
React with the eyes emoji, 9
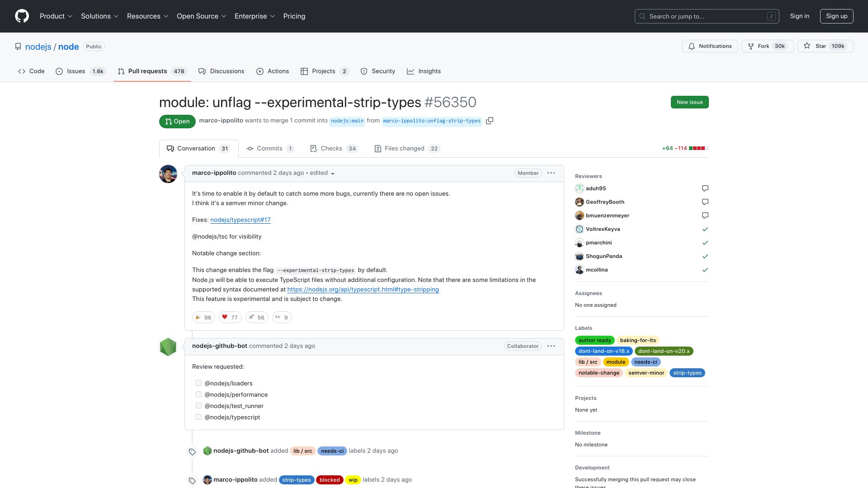282,317
